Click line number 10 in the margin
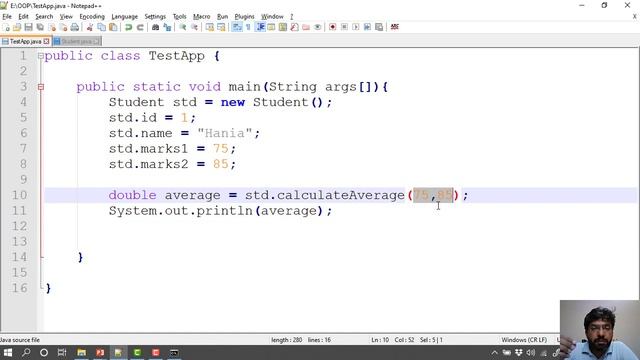This screenshot has width=640, height=360. (19, 195)
